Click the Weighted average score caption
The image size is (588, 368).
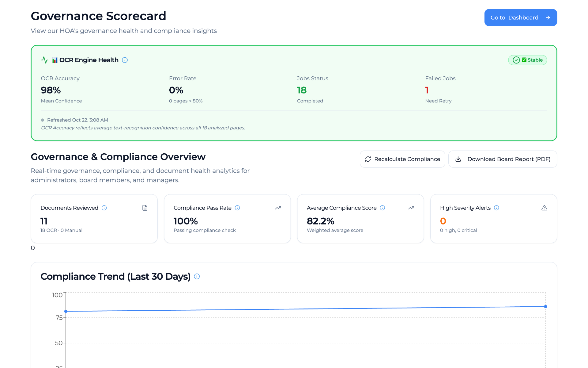click(335, 230)
